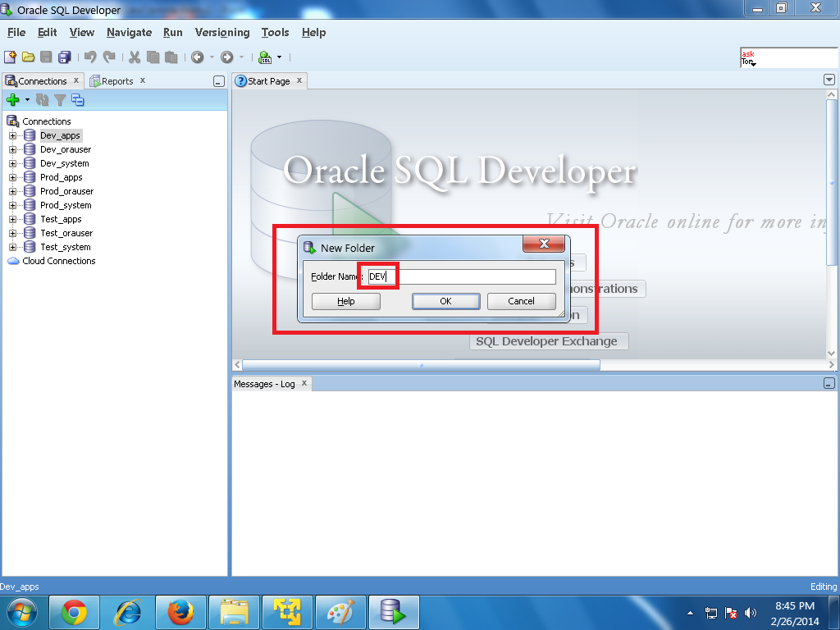Open the Navigate menu
This screenshot has height=630, width=840.
(129, 32)
